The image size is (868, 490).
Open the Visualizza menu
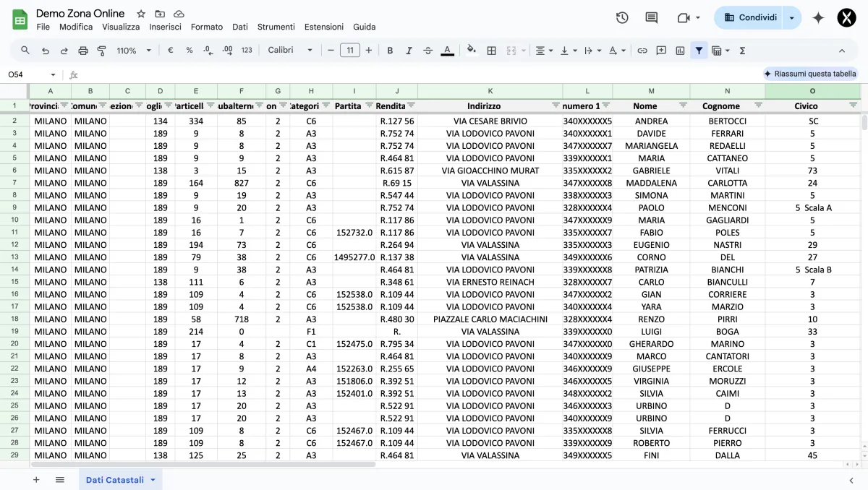pyautogui.click(x=121, y=27)
